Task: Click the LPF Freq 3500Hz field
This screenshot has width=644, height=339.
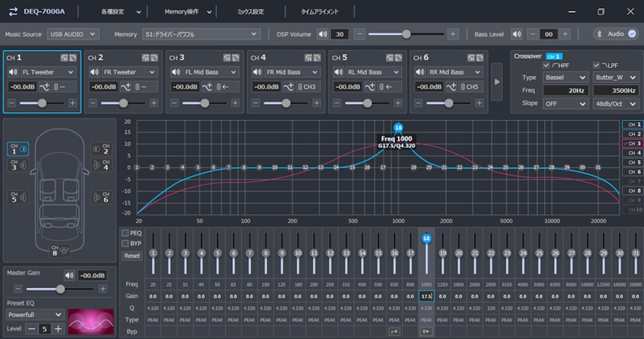Action: click(x=616, y=91)
